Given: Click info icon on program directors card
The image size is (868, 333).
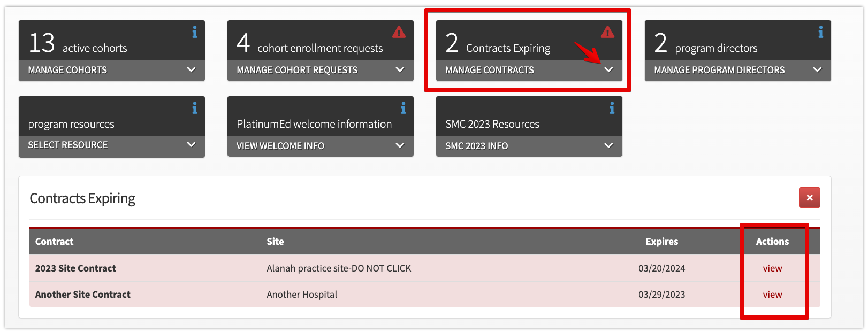Looking at the screenshot, I should click(820, 33).
